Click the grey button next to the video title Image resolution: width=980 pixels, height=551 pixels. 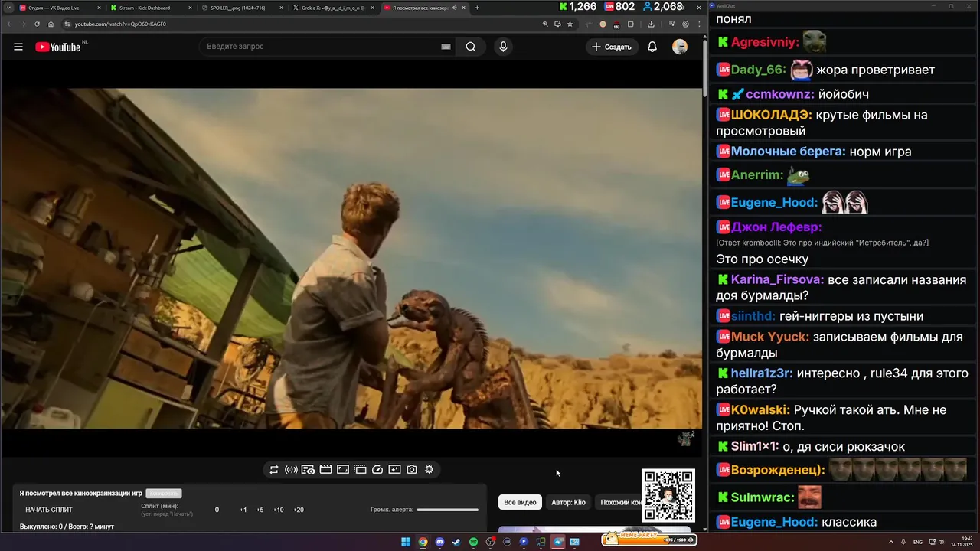(x=164, y=494)
